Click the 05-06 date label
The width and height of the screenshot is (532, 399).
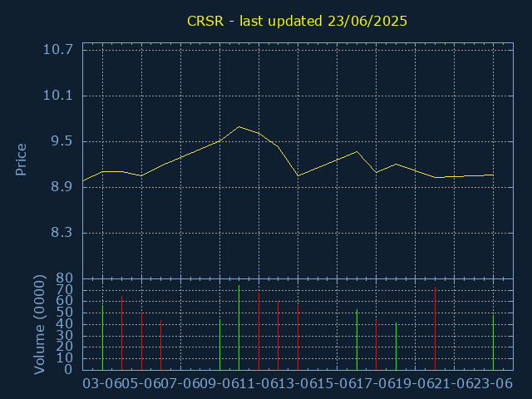[141, 384]
